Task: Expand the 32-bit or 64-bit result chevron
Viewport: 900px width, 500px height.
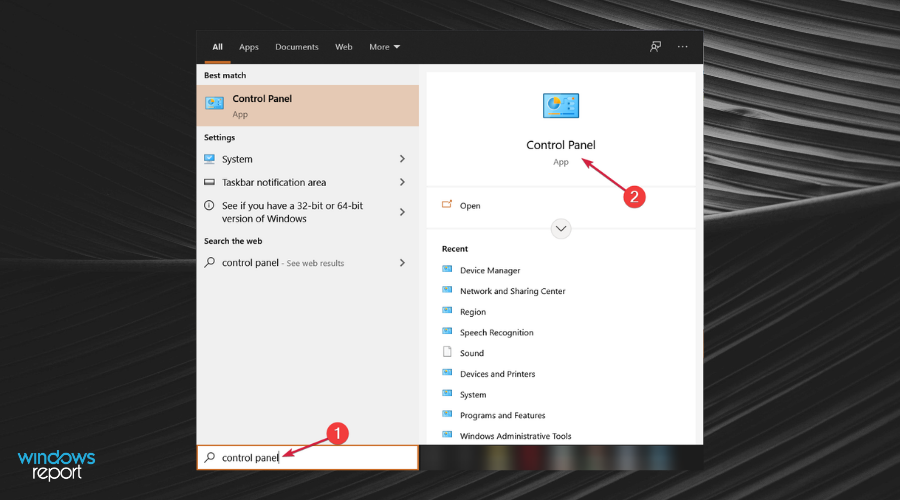Action: coord(402,212)
